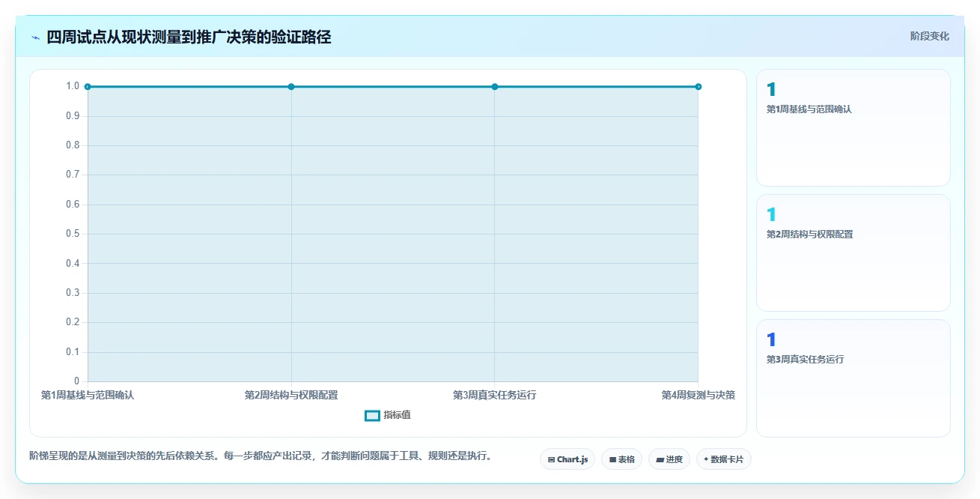Click data point for 第2周结构与权限配置
Image resolution: width=980 pixels, height=499 pixels.
[x=291, y=87]
